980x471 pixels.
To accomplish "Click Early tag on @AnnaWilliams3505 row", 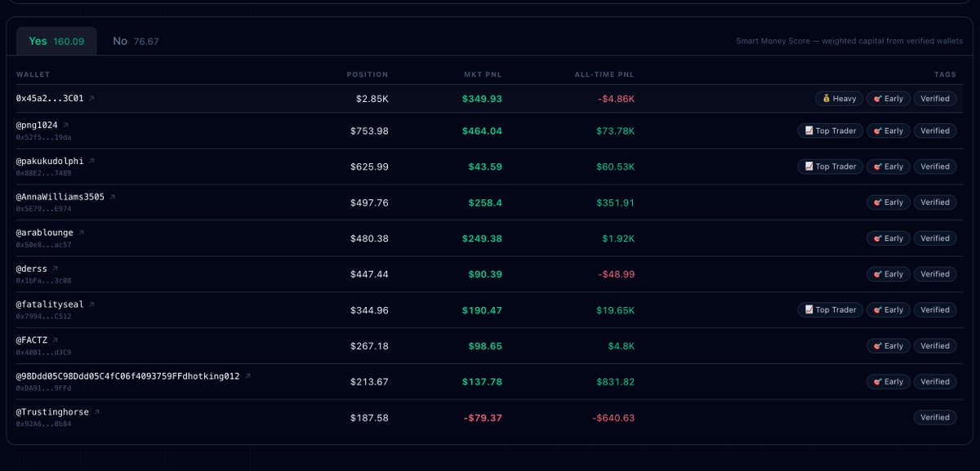I will pos(889,202).
